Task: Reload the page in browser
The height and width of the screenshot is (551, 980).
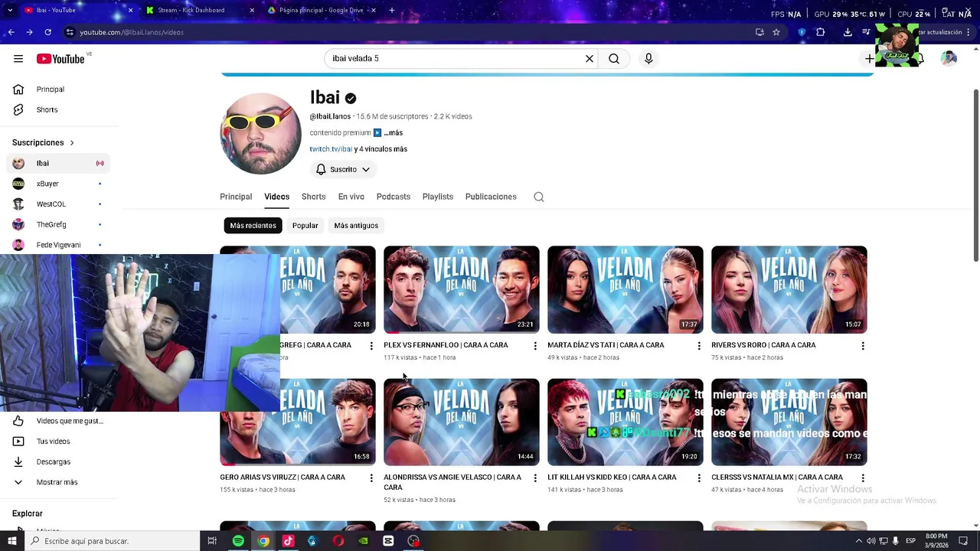Action: point(47,32)
